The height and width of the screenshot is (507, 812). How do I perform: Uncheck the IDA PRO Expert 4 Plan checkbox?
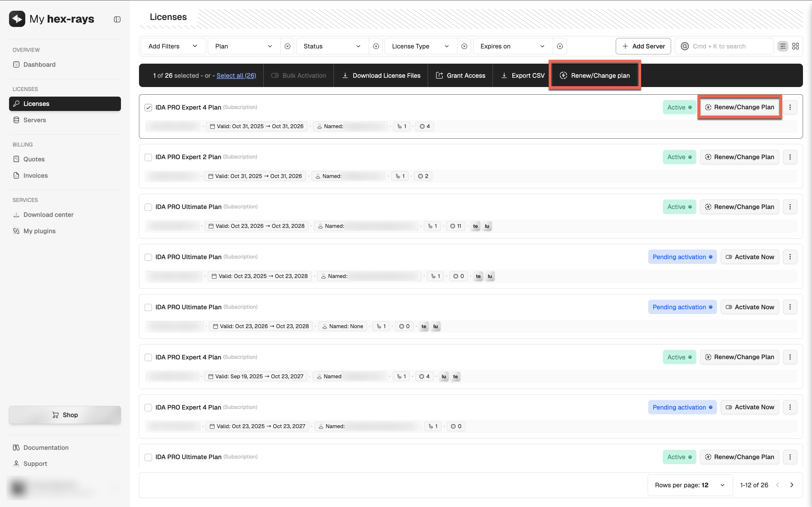pyautogui.click(x=148, y=107)
